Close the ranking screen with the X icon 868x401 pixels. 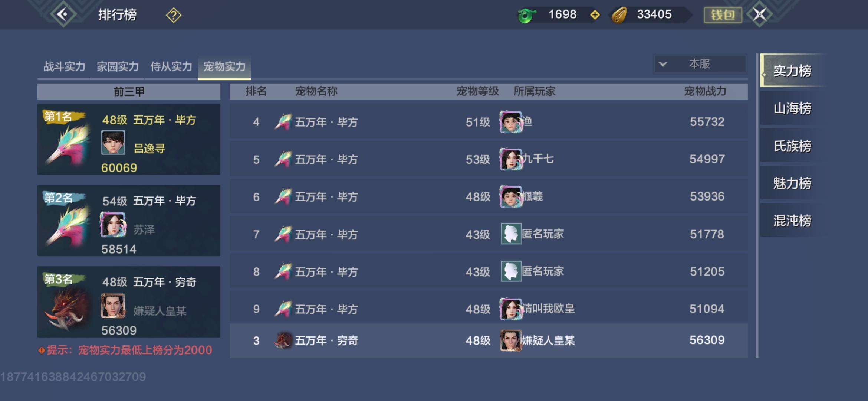click(759, 14)
